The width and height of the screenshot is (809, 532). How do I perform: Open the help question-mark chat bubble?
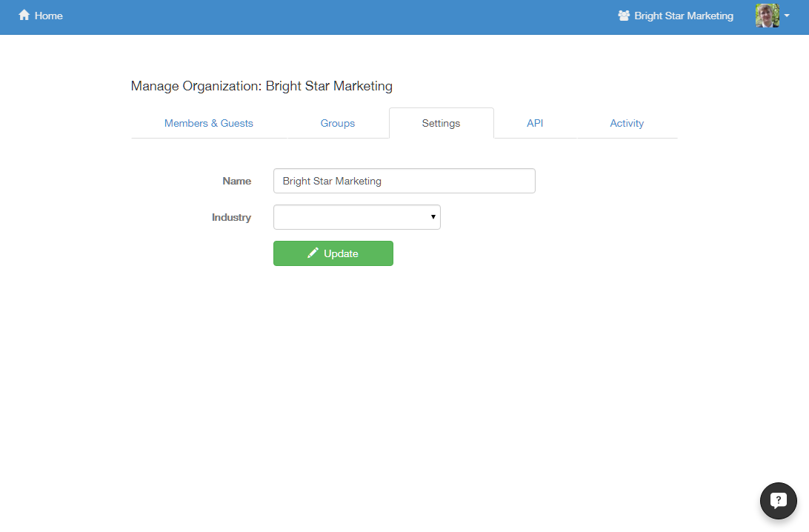coord(778,501)
